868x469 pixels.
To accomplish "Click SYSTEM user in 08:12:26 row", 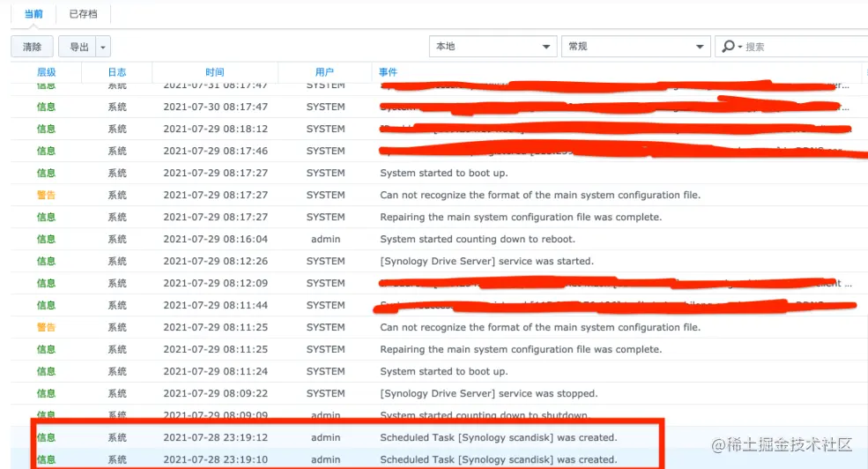I will tap(325, 261).
